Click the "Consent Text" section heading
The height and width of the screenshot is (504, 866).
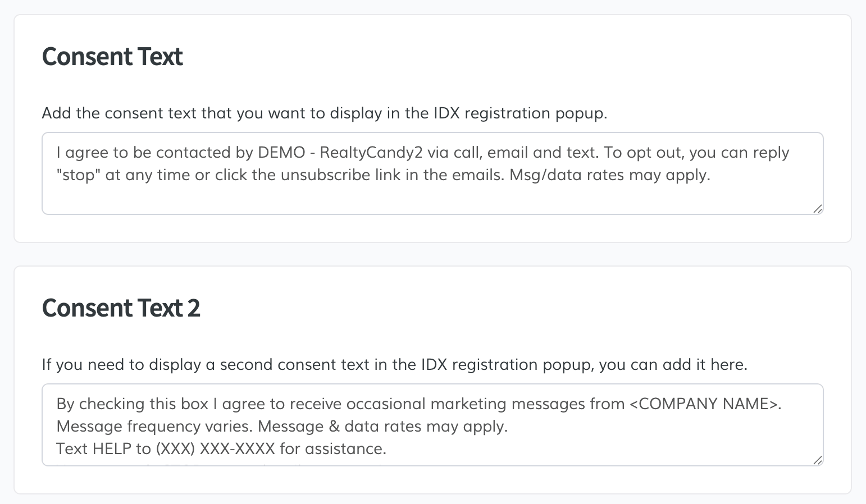tap(112, 57)
